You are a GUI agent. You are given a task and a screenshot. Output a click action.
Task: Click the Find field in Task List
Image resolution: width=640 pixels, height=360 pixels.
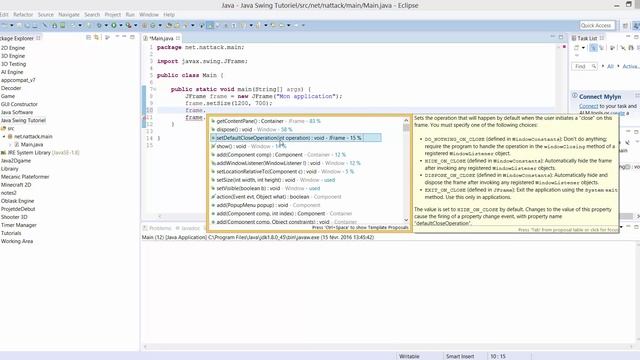[585, 66]
